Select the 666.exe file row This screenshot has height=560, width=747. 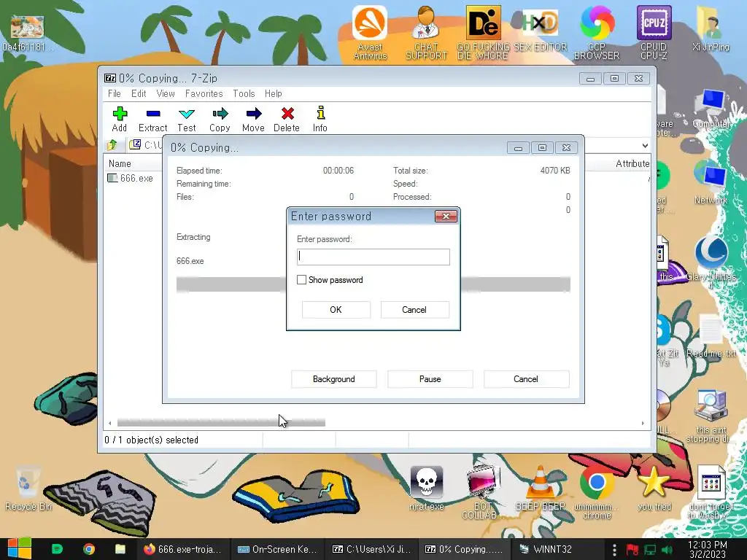pyautogui.click(x=130, y=178)
